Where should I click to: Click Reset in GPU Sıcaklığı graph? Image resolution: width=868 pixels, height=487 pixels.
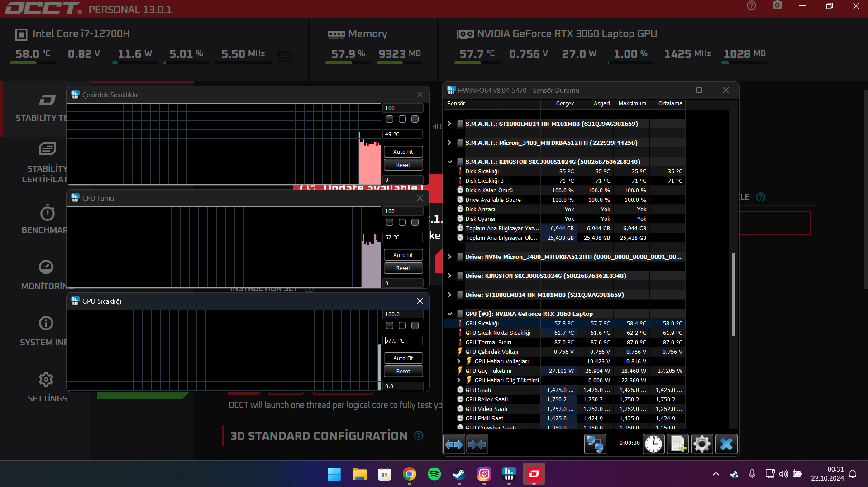[403, 372]
